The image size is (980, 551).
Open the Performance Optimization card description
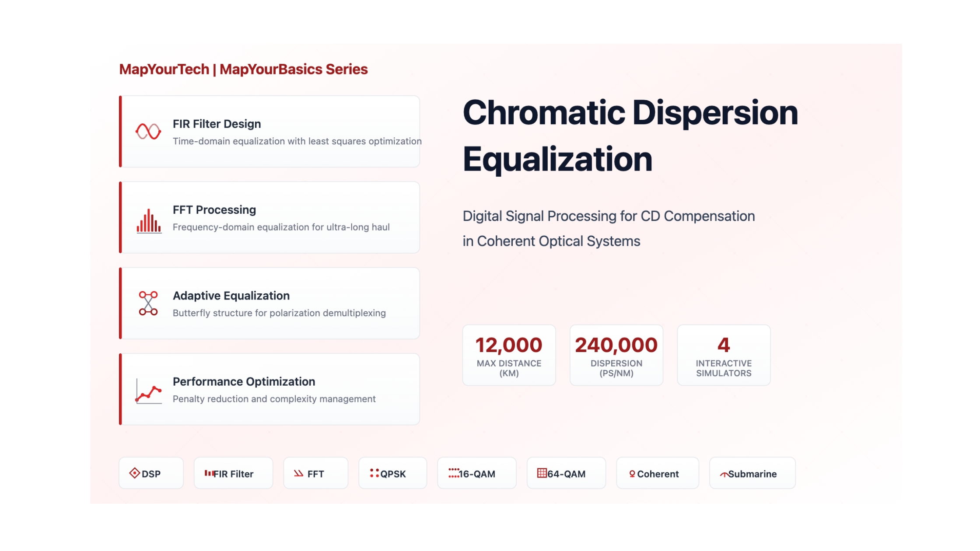[274, 399]
